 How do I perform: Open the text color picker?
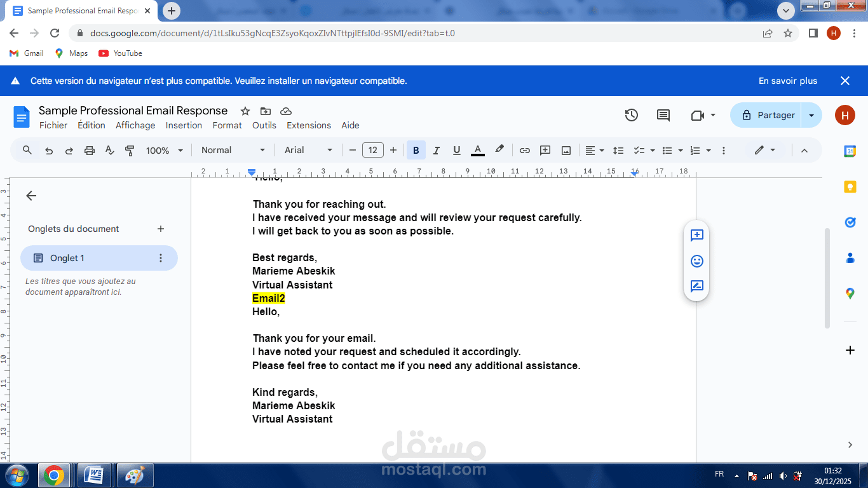click(478, 151)
